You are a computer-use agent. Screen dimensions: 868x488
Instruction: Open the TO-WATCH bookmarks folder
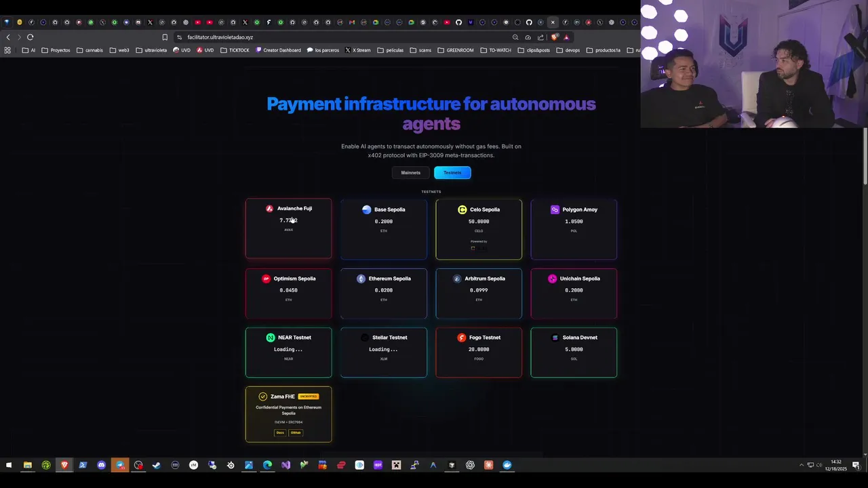496,50
